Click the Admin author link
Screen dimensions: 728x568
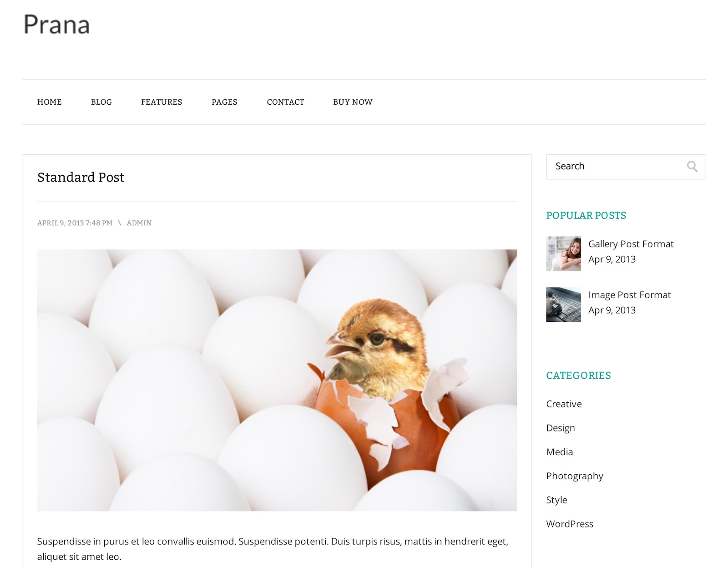[139, 223]
